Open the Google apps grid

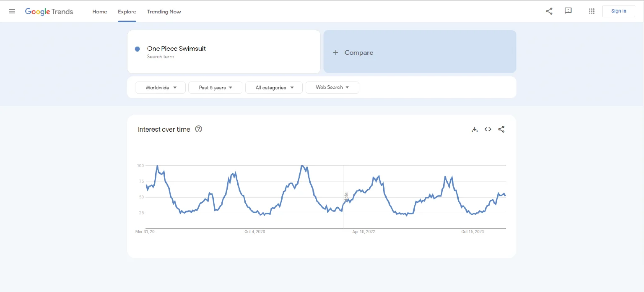click(592, 11)
